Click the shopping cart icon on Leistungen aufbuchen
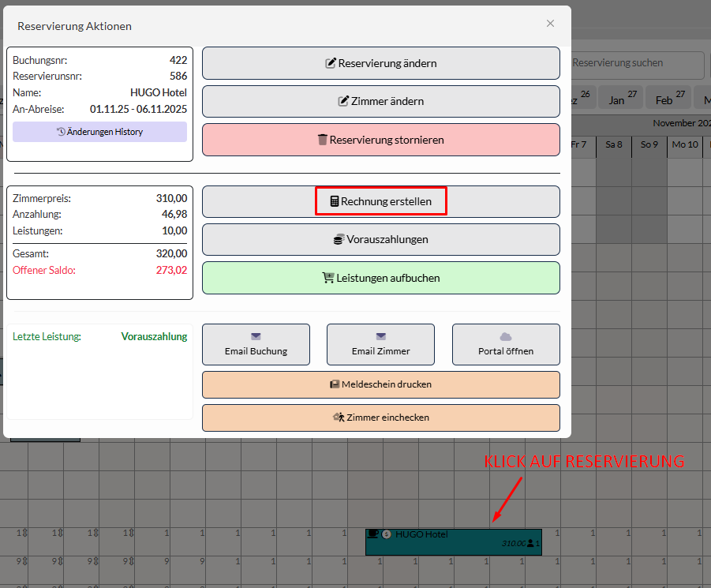 (x=328, y=278)
